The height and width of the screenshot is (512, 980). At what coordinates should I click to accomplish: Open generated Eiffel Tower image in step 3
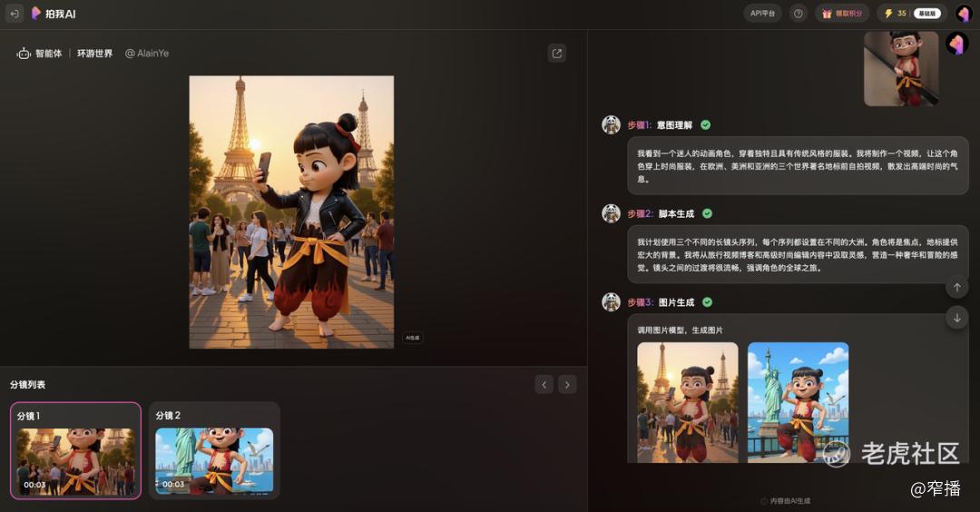[x=688, y=402]
